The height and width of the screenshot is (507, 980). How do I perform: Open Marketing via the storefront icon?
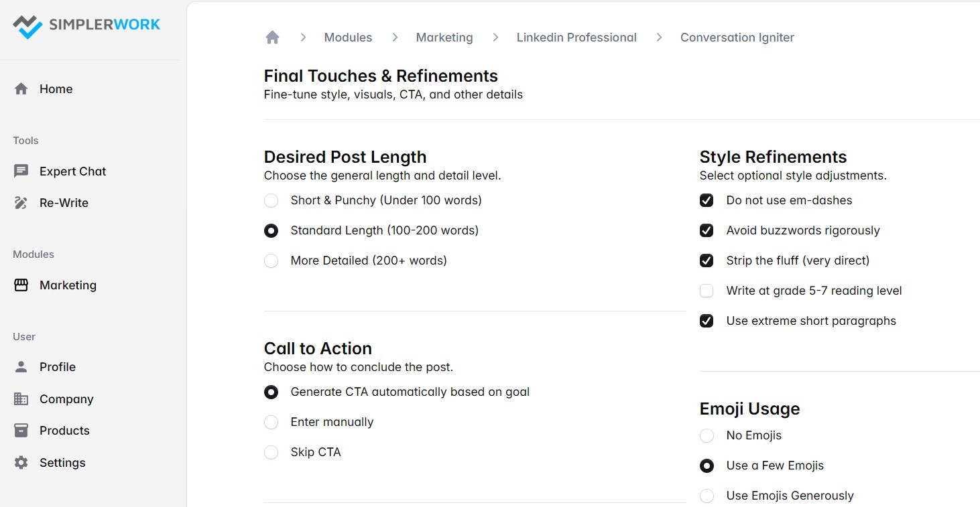20,285
